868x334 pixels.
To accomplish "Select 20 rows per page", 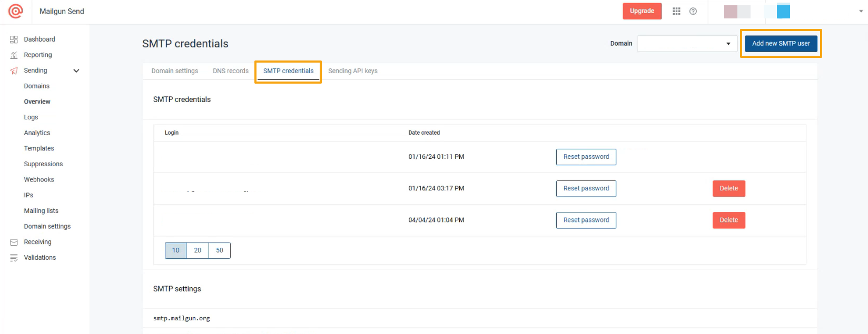I will pos(198,250).
